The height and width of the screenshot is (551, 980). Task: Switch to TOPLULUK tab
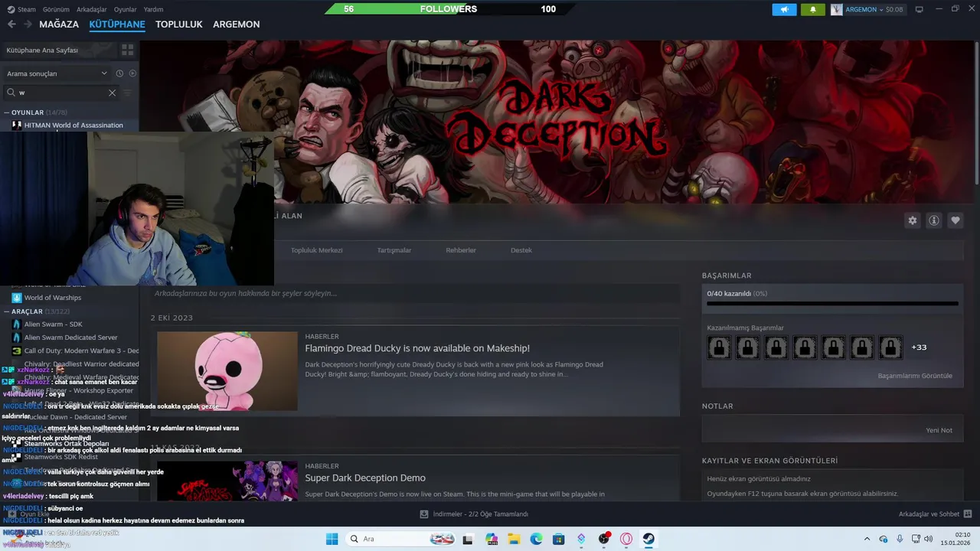coord(179,24)
